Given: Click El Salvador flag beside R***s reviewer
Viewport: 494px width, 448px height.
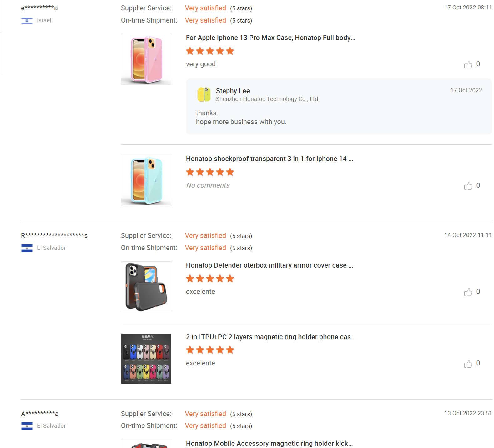Looking at the screenshot, I should 27,248.
